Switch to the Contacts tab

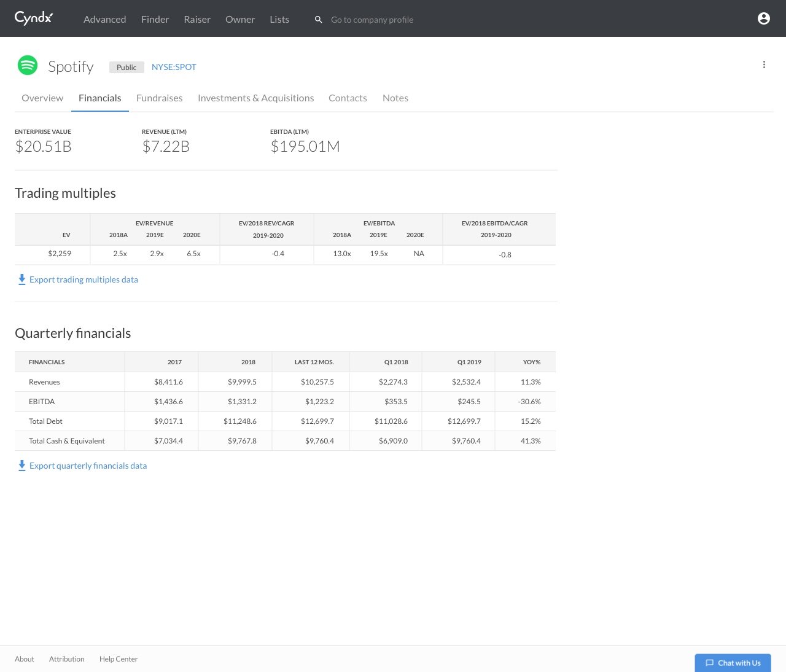(348, 98)
